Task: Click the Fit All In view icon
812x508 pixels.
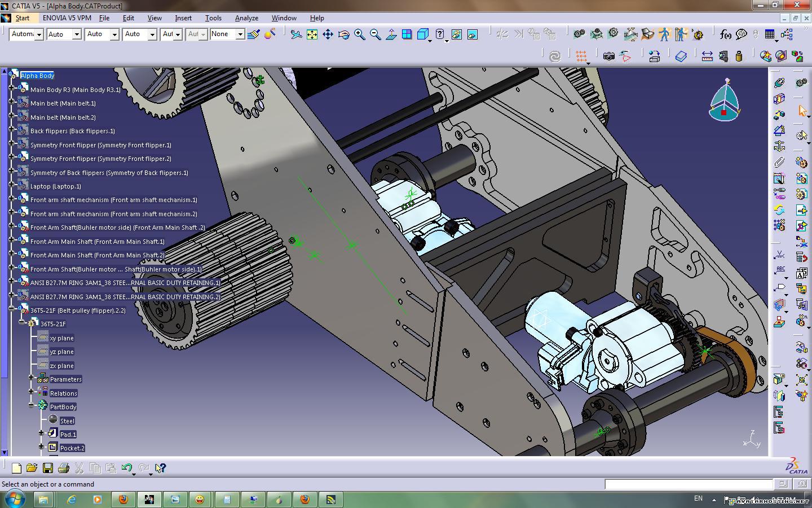Action: [x=312, y=34]
